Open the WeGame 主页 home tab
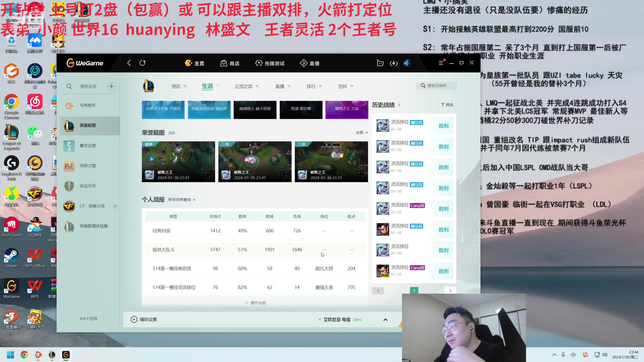 click(x=194, y=63)
